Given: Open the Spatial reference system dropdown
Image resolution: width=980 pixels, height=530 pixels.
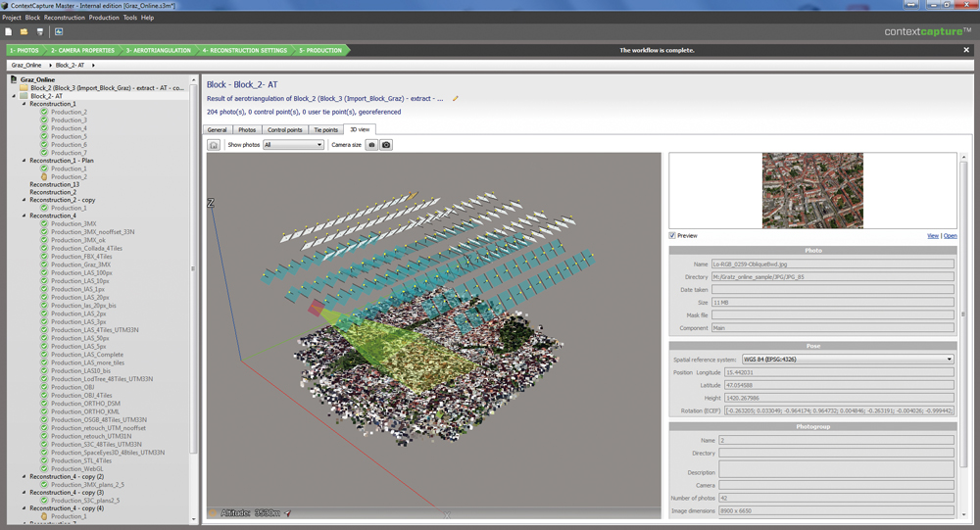Looking at the screenshot, I should (x=847, y=360).
